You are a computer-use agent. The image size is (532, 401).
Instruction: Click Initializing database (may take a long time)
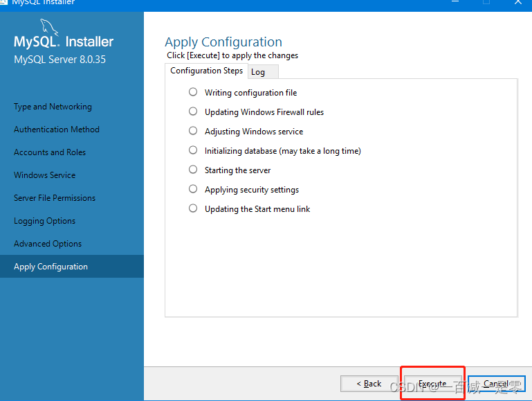pos(283,151)
